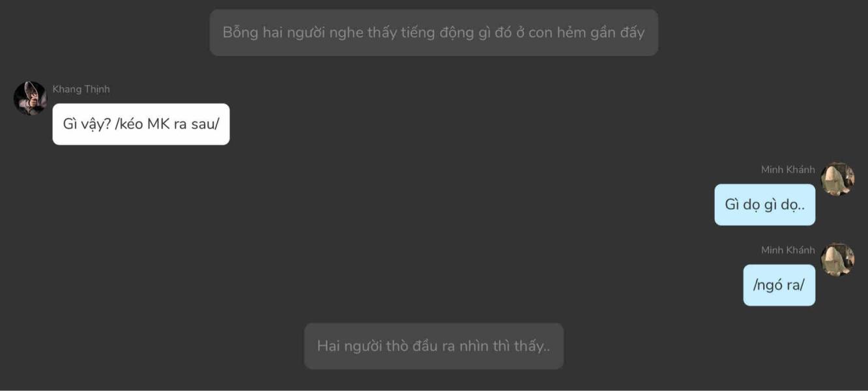Image resolution: width=868 pixels, height=391 pixels.
Task: Select the blue "Gì dọ gì dọ.." bubble
Action: coord(764,205)
